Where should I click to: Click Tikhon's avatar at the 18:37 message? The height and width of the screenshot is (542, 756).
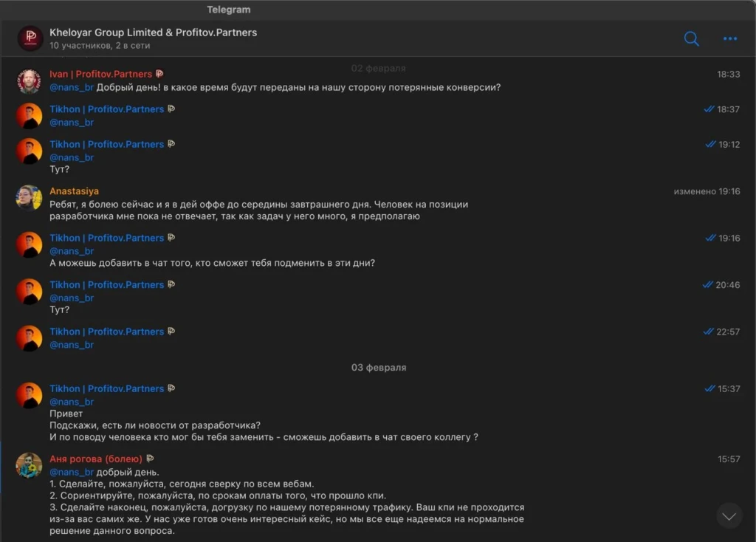tap(30, 116)
